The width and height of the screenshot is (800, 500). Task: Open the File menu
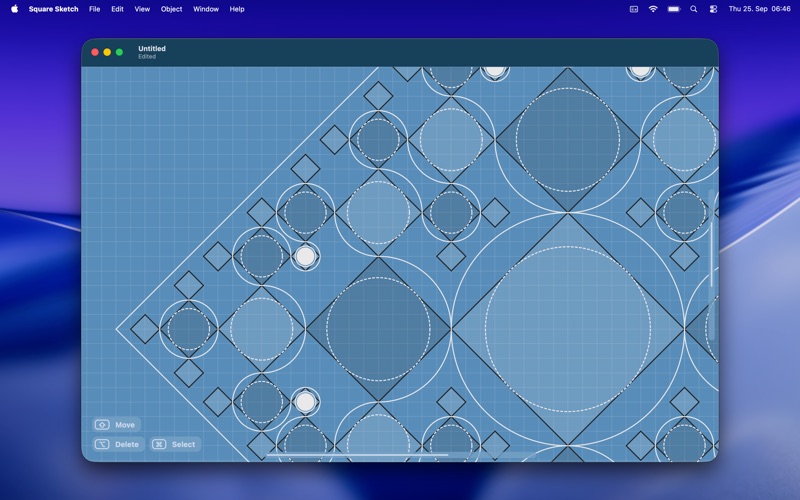click(x=94, y=9)
